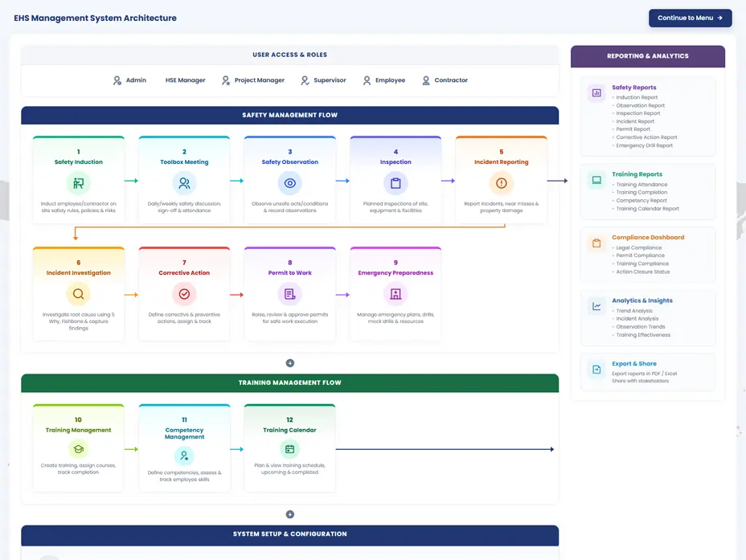Open the User Access & Roles header
The image size is (746, 560).
(289, 55)
